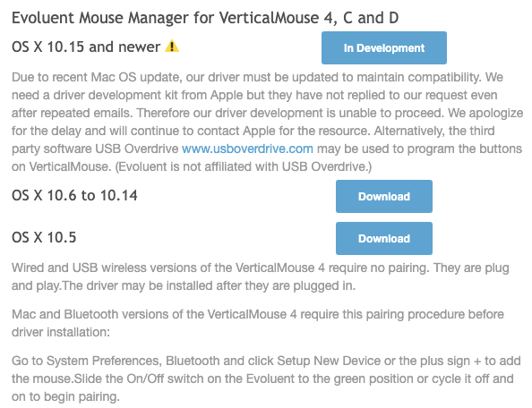Click the '(Evoluent is not affiliated with USB Overdrive.)' sentence
This screenshot has height=408, width=532.
pos(244,166)
